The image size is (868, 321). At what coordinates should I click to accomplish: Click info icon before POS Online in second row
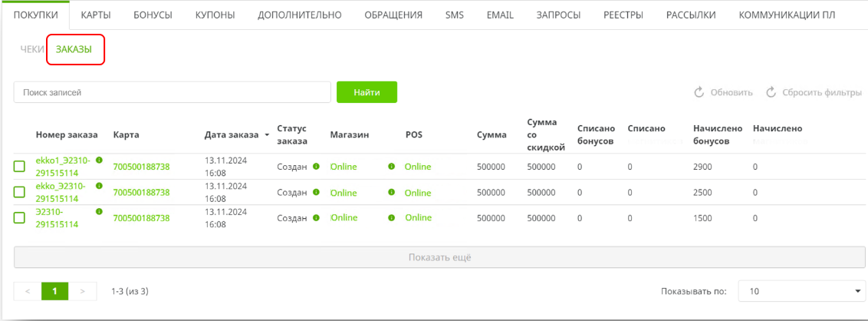click(x=391, y=192)
